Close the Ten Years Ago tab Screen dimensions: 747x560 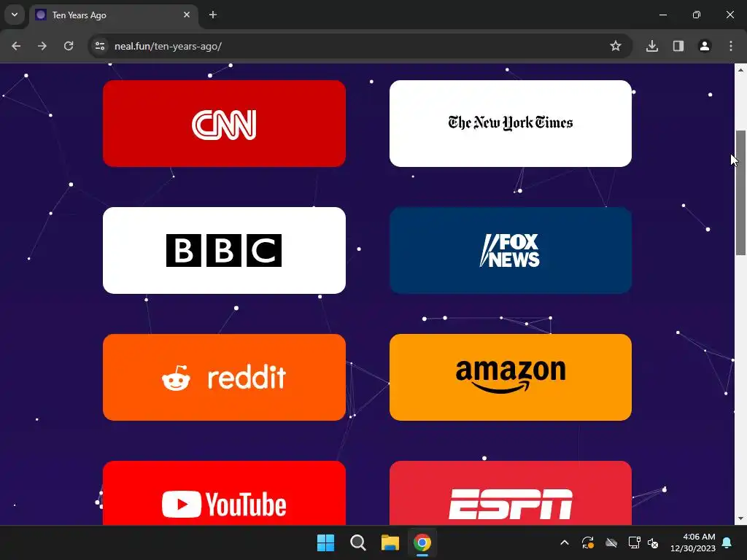(x=187, y=15)
